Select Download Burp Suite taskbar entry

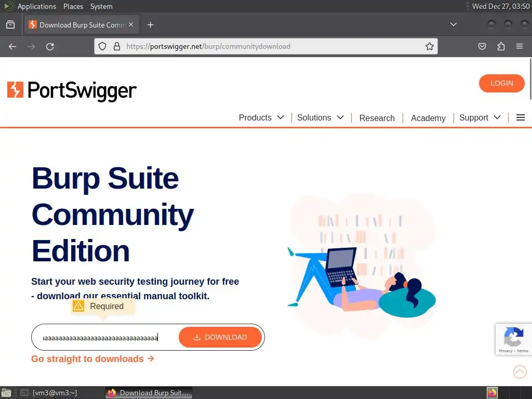tap(149, 393)
